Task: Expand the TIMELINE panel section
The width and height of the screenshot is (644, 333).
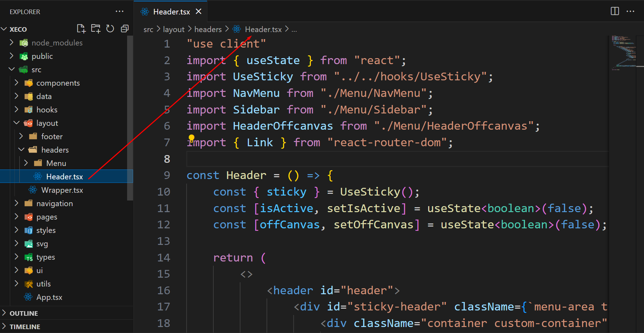Action: (x=67, y=326)
